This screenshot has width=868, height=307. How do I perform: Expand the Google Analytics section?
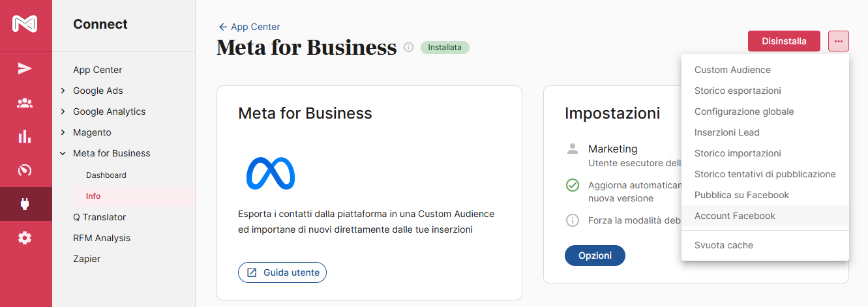[63, 111]
